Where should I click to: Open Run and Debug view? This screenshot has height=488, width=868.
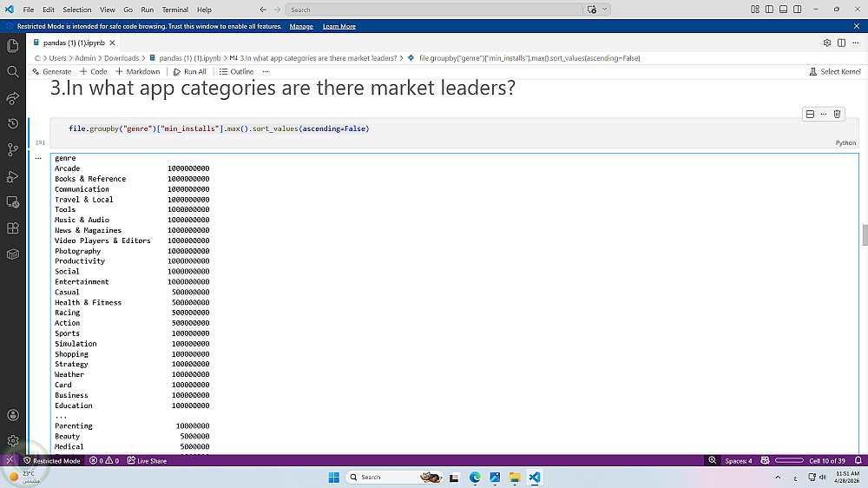pos(13,176)
